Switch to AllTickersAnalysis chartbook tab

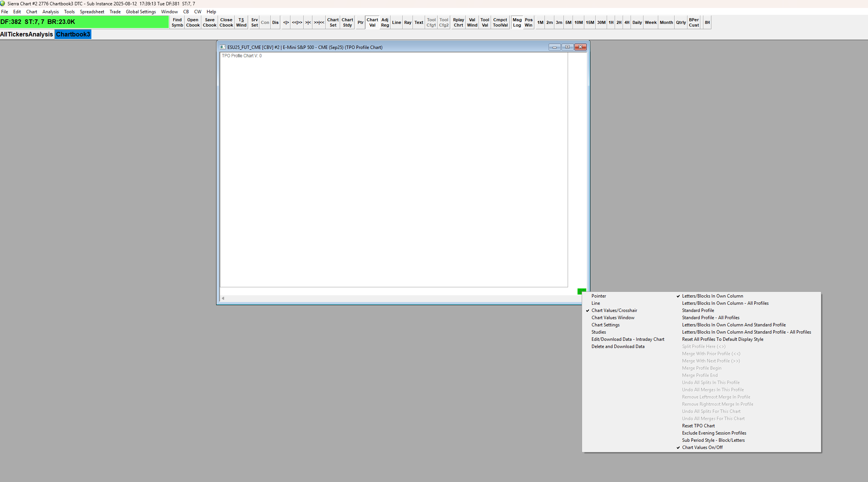pos(27,34)
